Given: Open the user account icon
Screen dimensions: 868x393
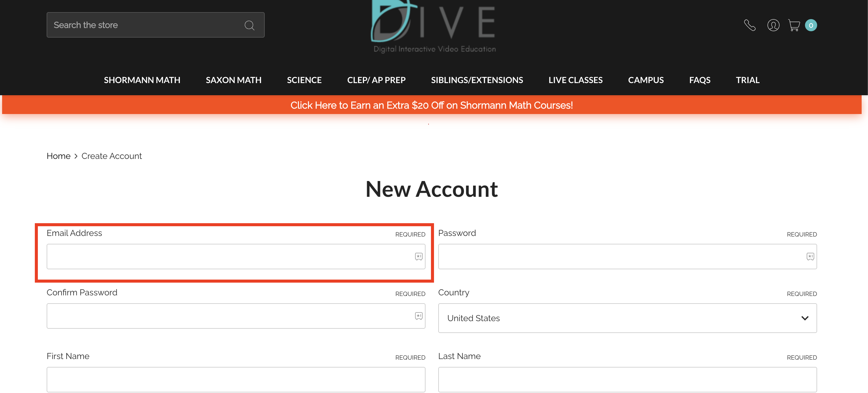Looking at the screenshot, I should pos(773,25).
